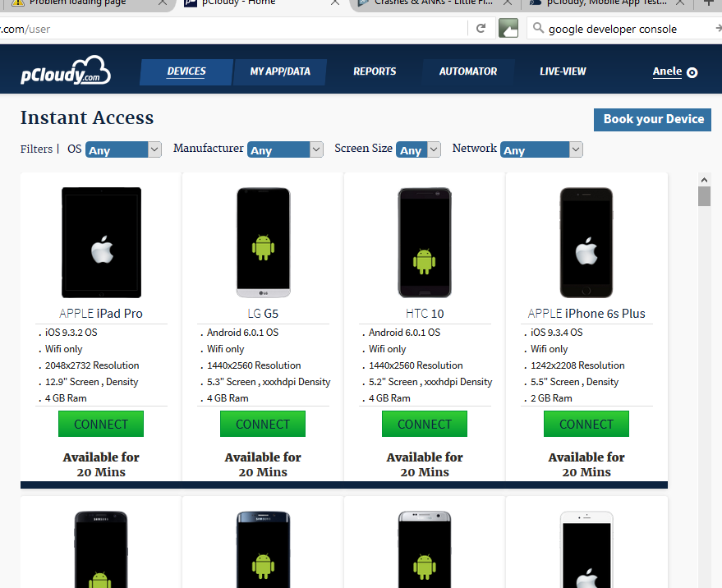Viewport: 722px width, 588px height.
Task: Focus the browser address bar
Action: (232, 29)
